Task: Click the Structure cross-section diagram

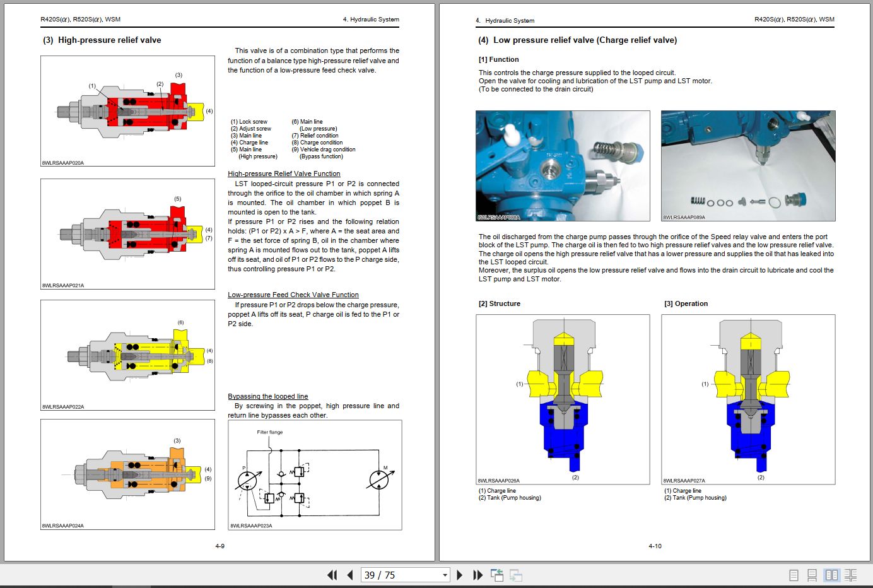Action: coord(562,399)
